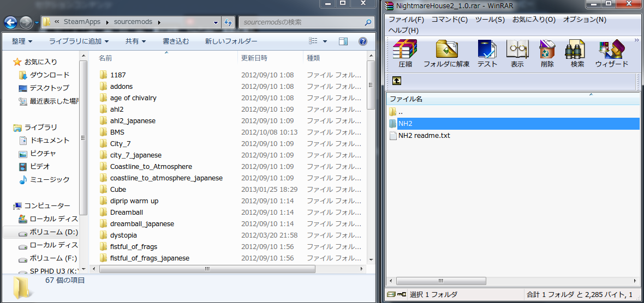Click the View (表示) book icon
This screenshot has width=644, height=303.
(x=517, y=50)
